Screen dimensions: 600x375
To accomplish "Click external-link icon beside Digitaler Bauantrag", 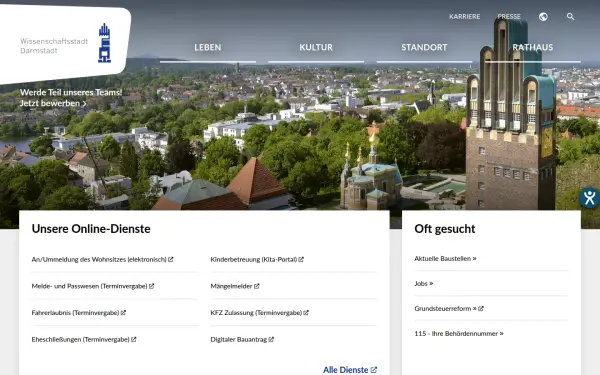I will [x=271, y=339].
